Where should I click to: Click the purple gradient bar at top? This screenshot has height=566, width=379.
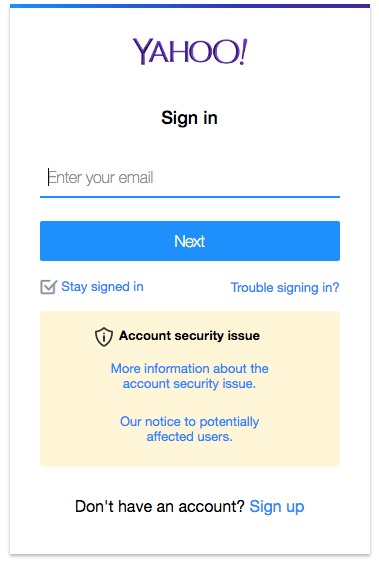click(190, 6)
